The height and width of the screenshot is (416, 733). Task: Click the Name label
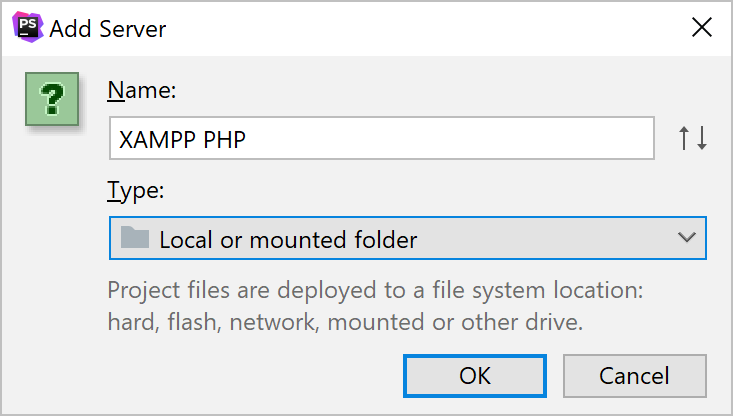pyautogui.click(x=141, y=91)
